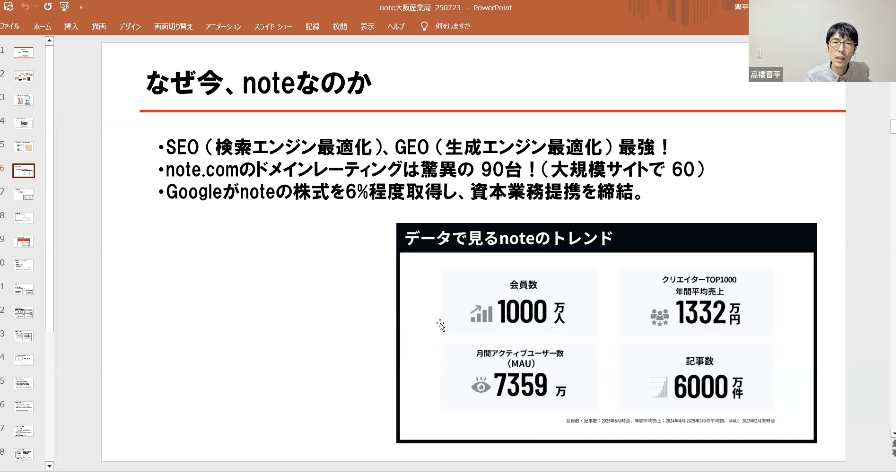This screenshot has height=472, width=896.
Task: Click the stacked pages icon beside 6000
Action: [659, 387]
